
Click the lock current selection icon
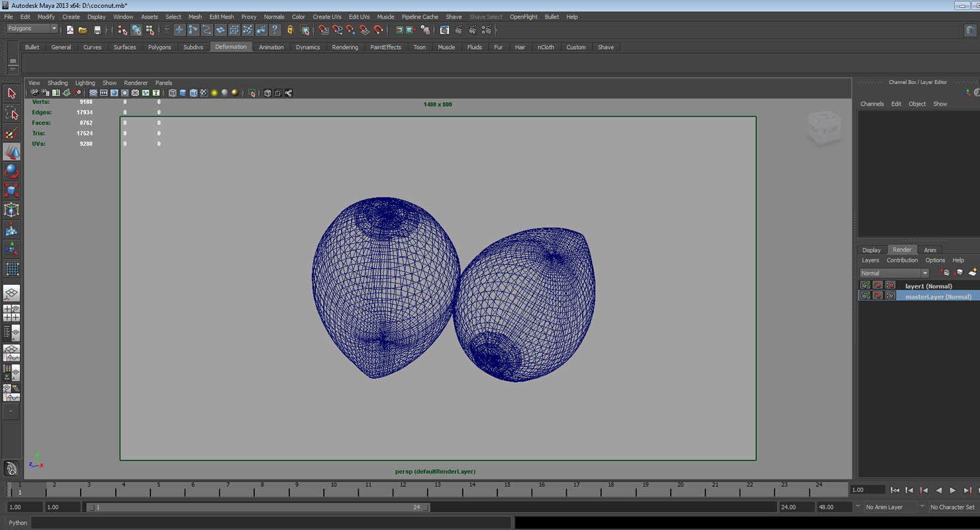pyautogui.click(x=290, y=30)
